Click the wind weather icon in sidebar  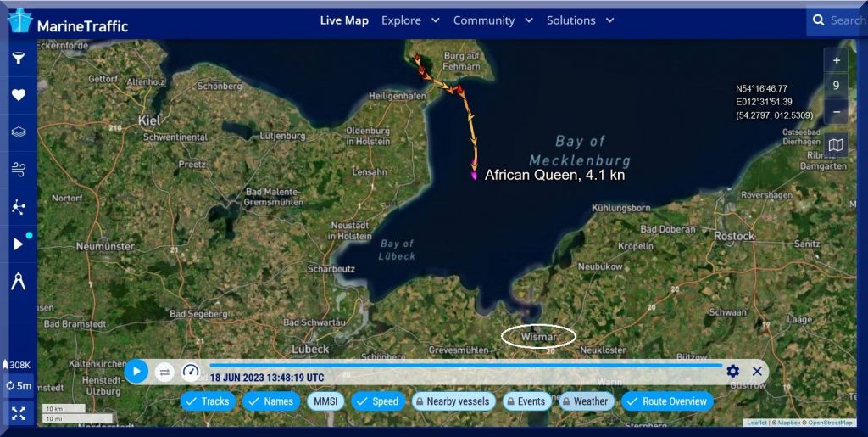pyautogui.click(x=18, y=170)
